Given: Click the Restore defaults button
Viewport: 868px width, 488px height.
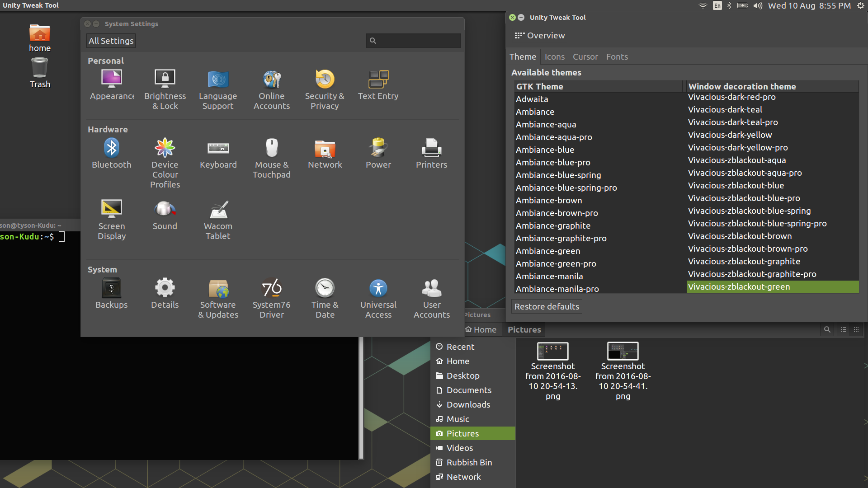Looking at the screenshot, I should click(x=546, y=306).
